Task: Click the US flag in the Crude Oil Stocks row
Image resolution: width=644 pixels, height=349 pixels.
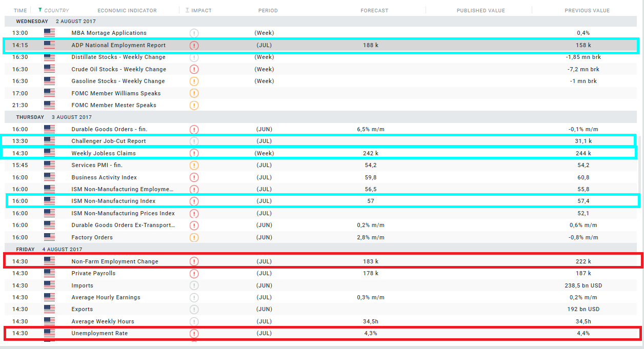Action: [49, 69]
